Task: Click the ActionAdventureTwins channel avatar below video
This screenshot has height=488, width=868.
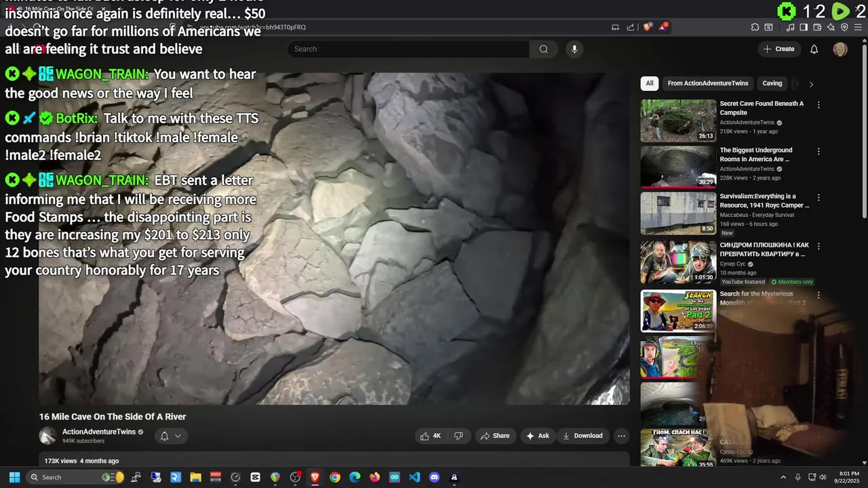Action: (x=47, y=436)
